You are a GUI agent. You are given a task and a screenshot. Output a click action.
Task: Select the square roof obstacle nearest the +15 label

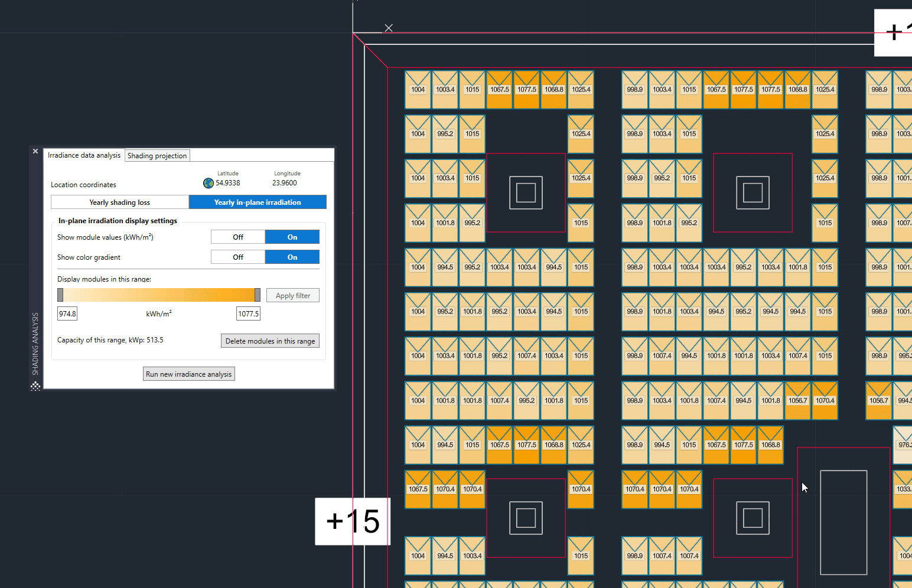(x=526, y=518)
